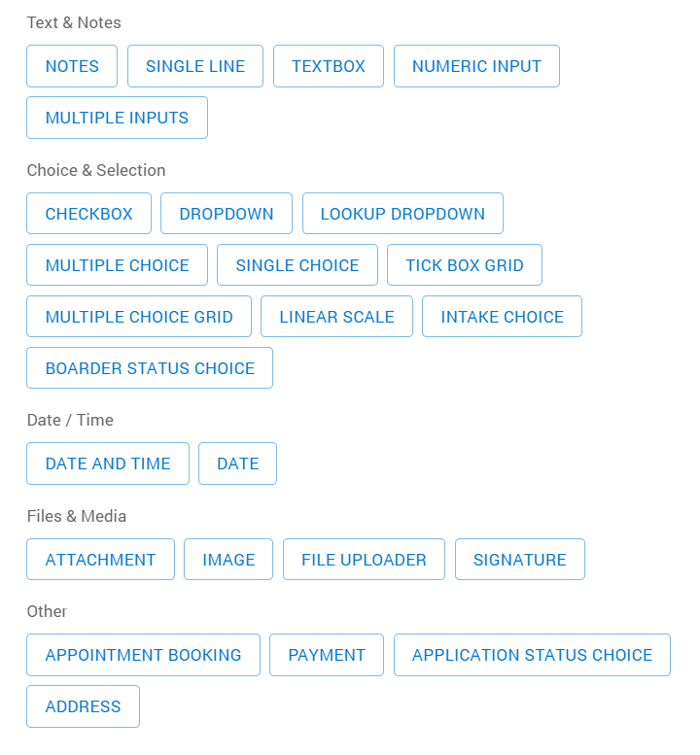
Task: Insert a SIGNATURE field
Action: coord(520,560)
